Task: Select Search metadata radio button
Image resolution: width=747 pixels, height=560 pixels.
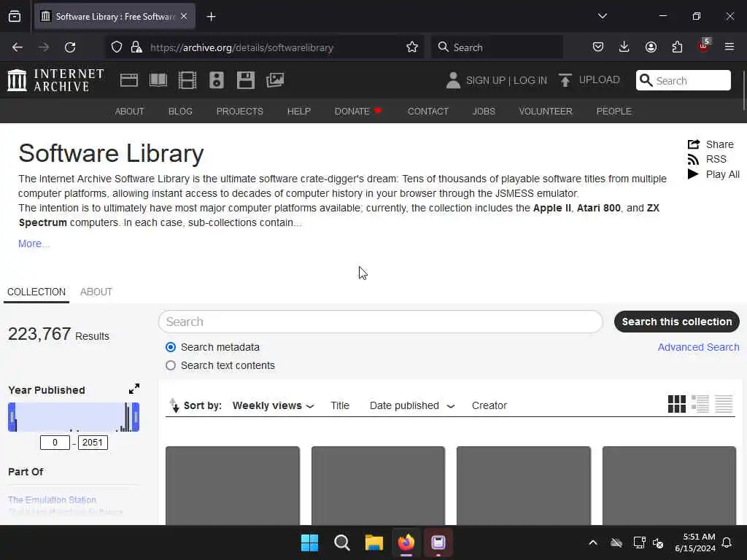Action: pyautogui.click(x=171, y=347)
